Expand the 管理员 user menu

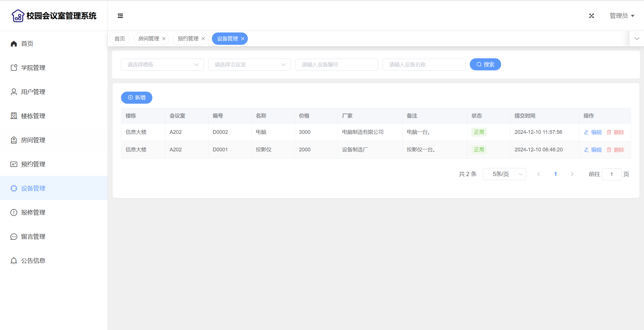622,16
